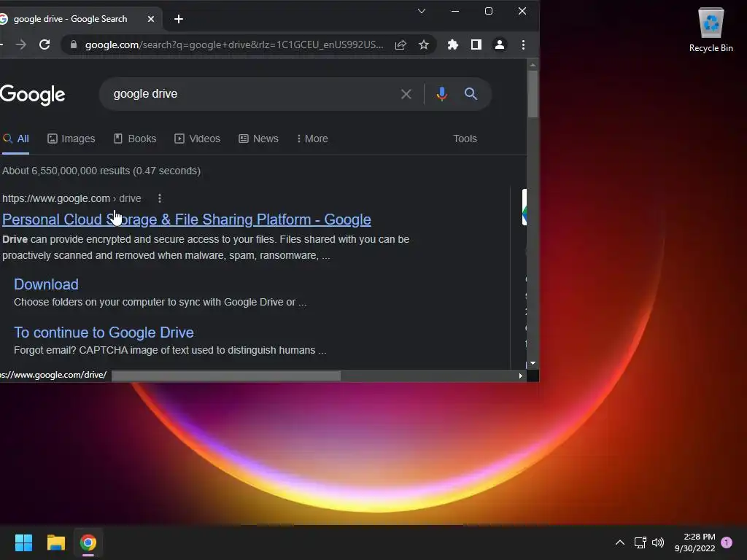Image resolution: width=747 pixels, height=560 pixels.
Task: Open result options three-dot menu
Action: pos(160,198)
